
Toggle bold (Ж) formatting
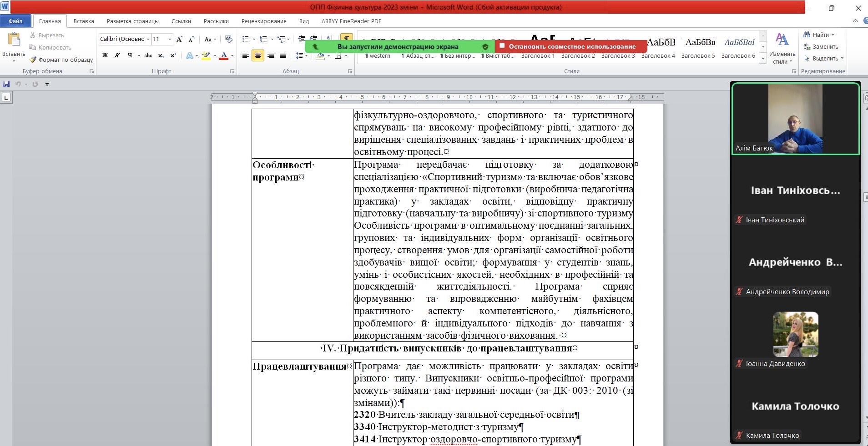105,55
